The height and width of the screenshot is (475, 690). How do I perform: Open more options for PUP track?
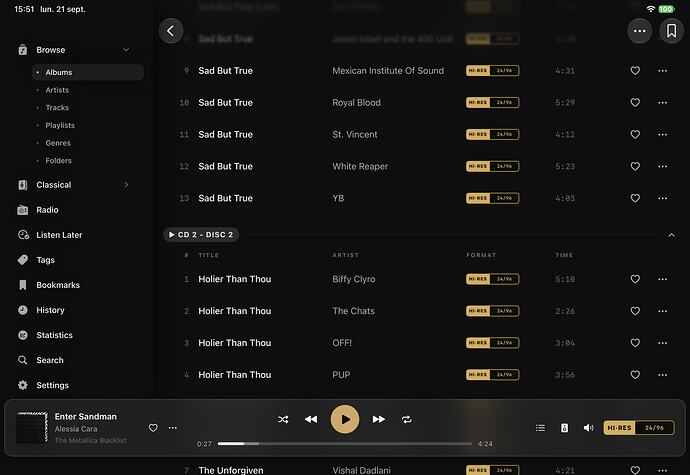point(662,375)
